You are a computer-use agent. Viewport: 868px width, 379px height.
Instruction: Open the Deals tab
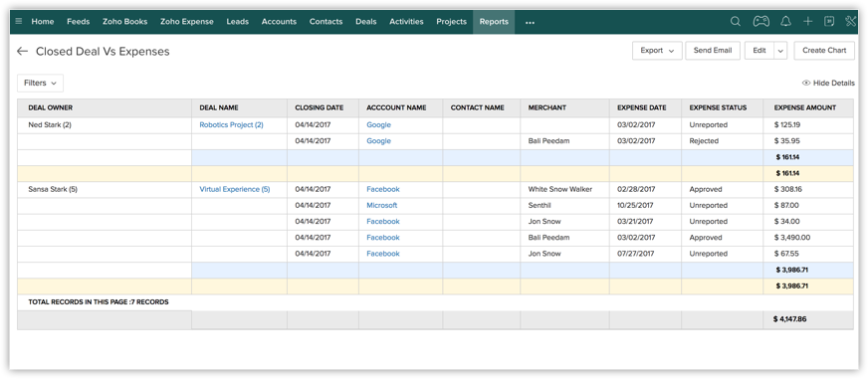[366, 22]
